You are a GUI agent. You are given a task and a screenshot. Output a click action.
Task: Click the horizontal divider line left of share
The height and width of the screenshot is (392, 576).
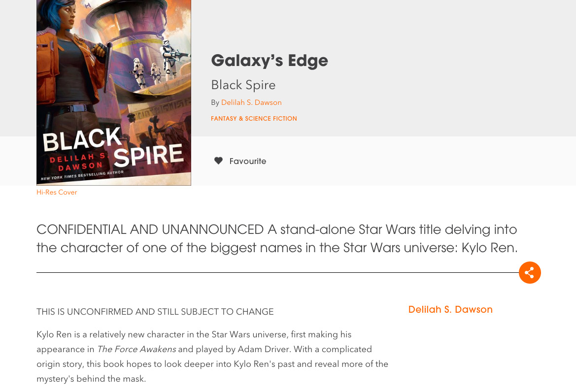tap(276, 272)
